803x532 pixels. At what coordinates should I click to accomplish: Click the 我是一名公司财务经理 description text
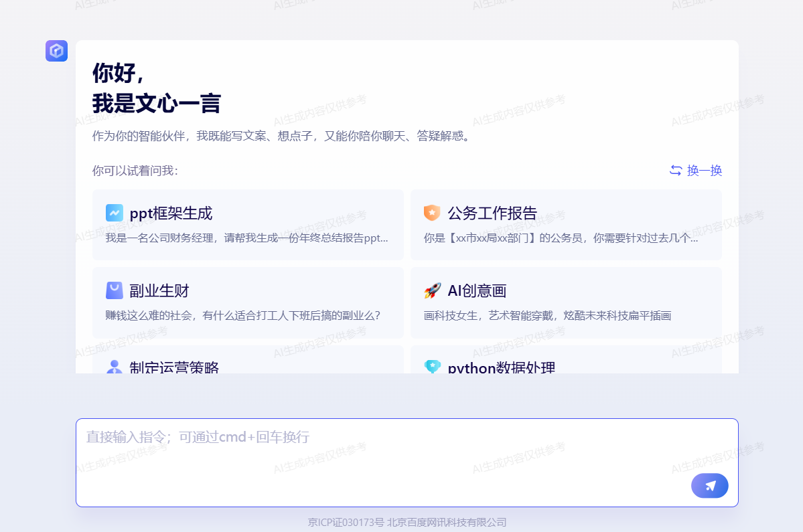tap(247, 238)
